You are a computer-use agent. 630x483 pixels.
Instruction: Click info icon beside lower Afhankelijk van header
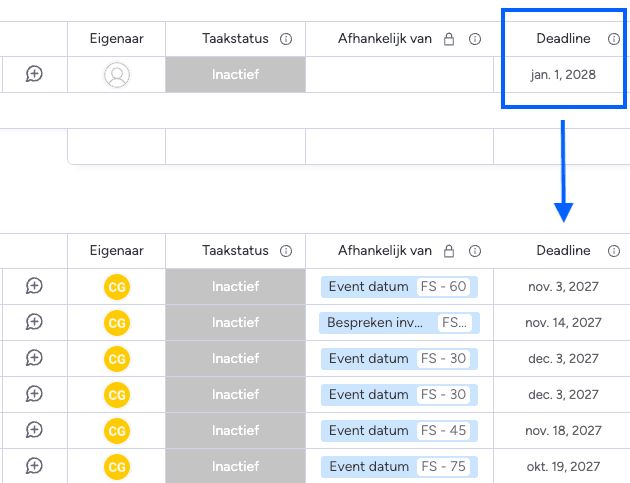(475, 251)
